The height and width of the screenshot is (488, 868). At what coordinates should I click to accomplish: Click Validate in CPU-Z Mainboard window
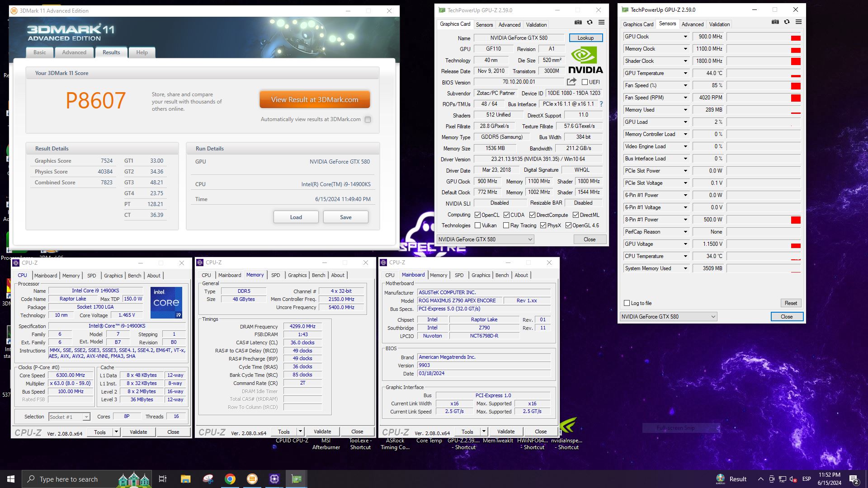click(x=506, y=432)
